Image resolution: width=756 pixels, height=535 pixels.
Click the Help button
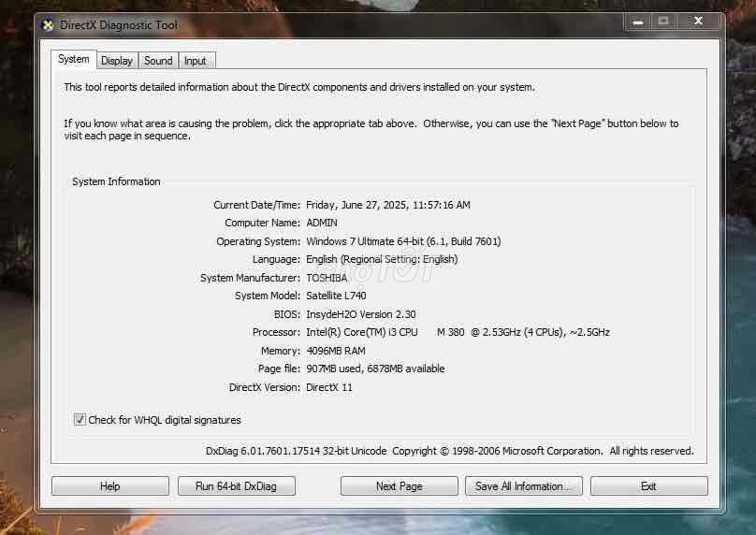point(110,485)
